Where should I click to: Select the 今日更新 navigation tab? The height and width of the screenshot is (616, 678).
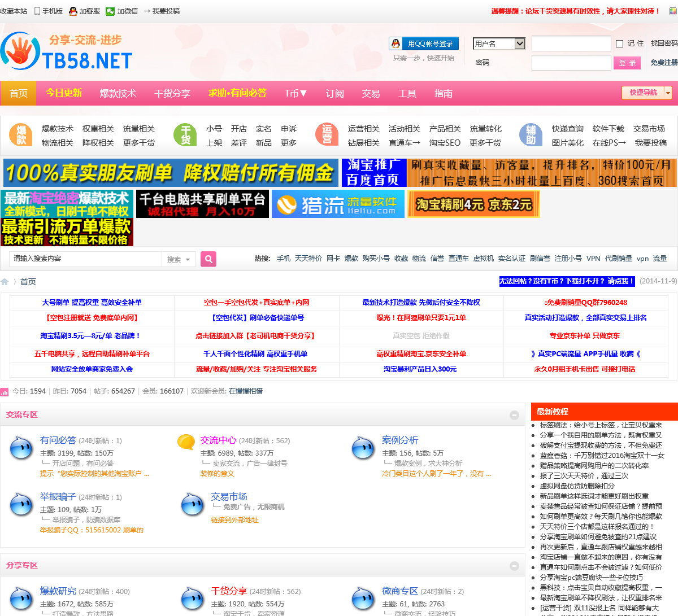tap(64, 93)
